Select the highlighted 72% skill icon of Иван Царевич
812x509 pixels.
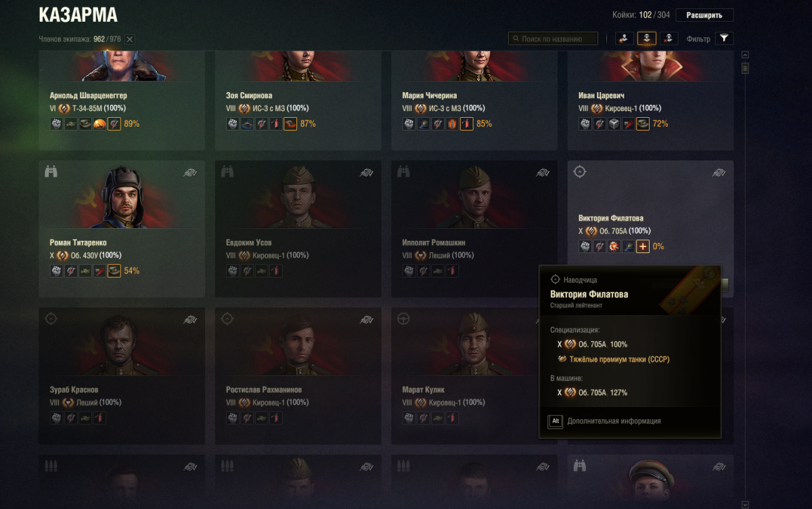tap(643, 124)
